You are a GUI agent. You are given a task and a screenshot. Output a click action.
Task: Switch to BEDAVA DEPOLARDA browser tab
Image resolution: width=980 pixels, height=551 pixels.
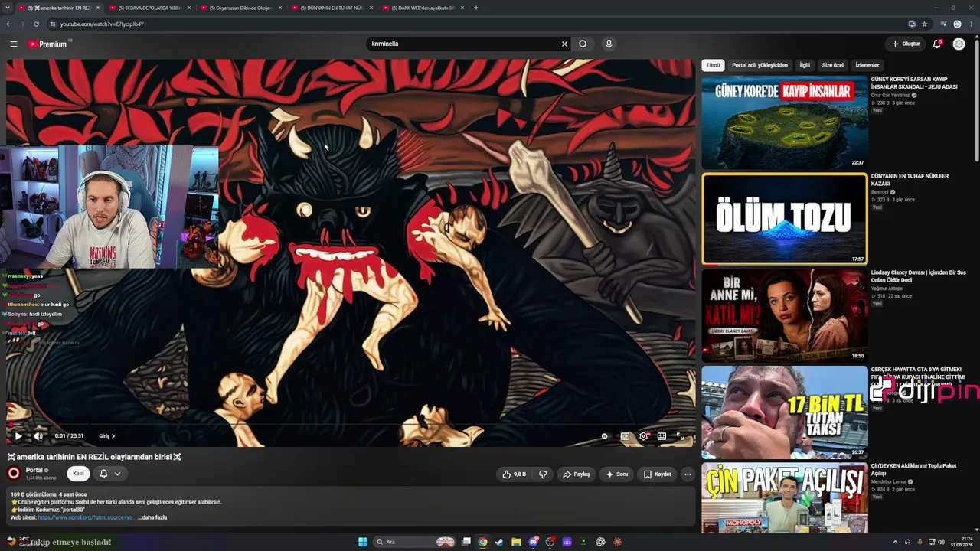(x=149, y=8)
